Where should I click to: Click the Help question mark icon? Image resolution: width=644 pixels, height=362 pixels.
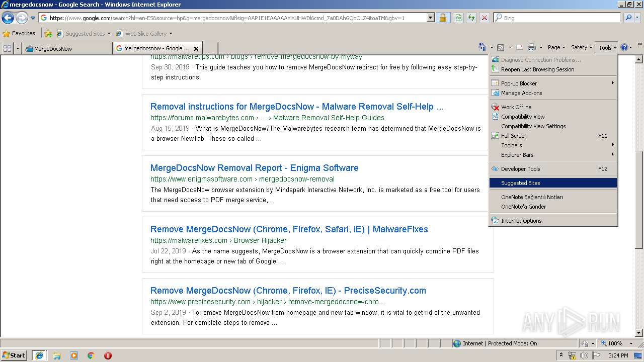(624, 47)
